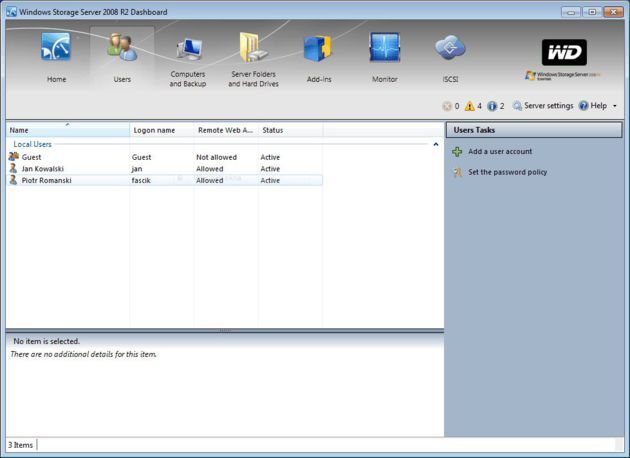Select the Guest user row
This screenshot has width=630, height=458.
pyautogui.click(x=165, y=157)
